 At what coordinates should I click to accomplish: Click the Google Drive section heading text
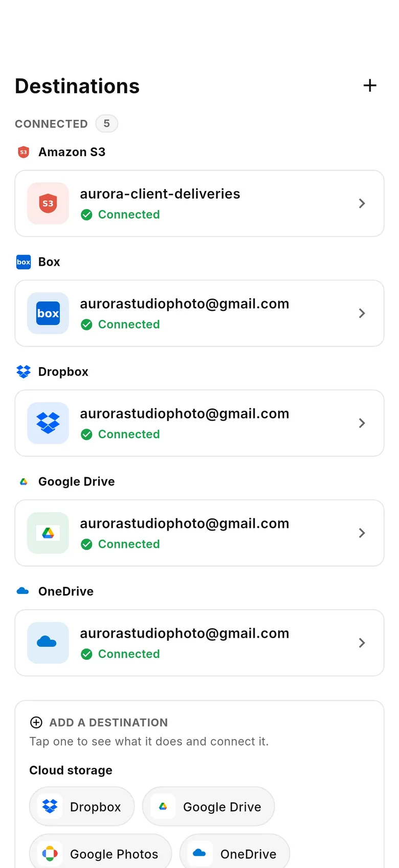coord(77,481)
